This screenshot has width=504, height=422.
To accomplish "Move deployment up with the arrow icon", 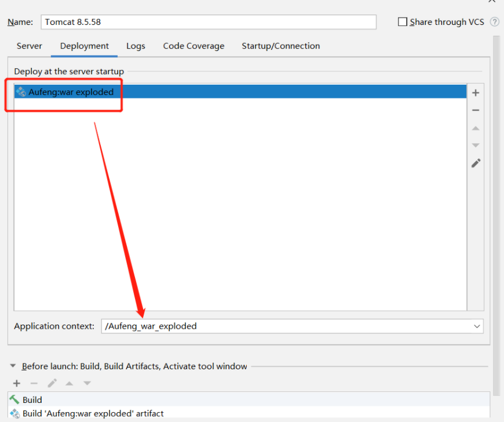I will pos(476,128).
